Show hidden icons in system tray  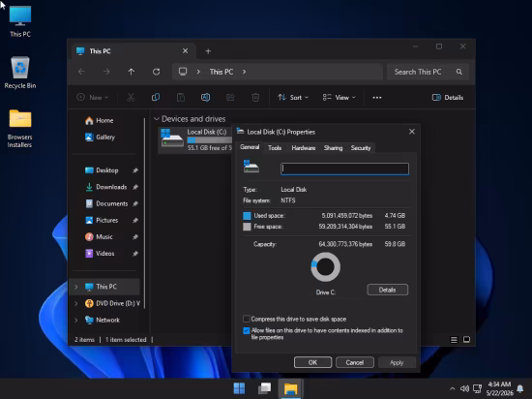tap(453, 388)
